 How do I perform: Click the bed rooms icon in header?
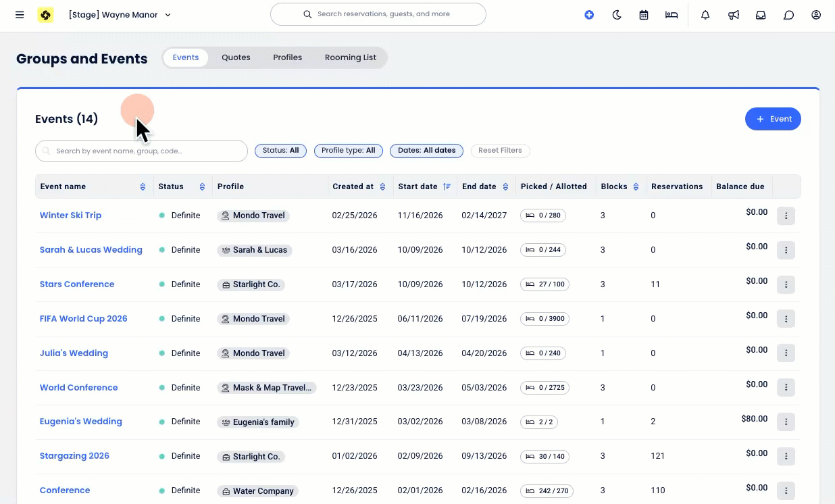coord(671,15)
